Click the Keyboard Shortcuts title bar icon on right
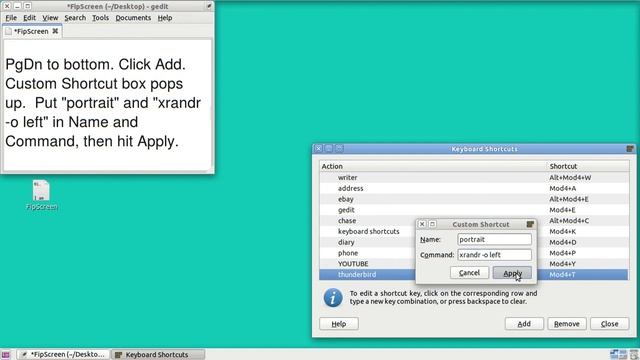The width and height of the screenshot is (640, 360). pos(630,149)
